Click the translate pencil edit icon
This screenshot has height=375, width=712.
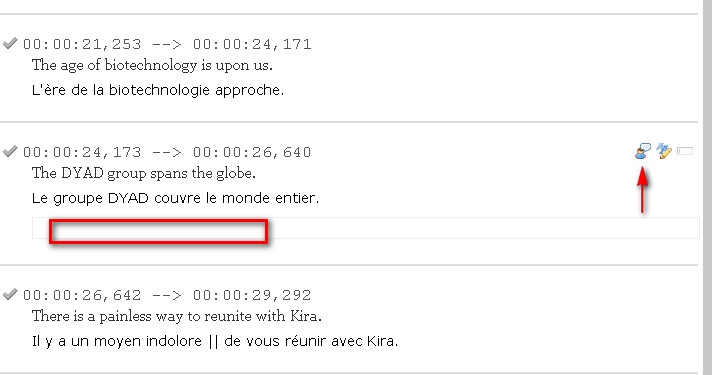click(x=664, y=151)
